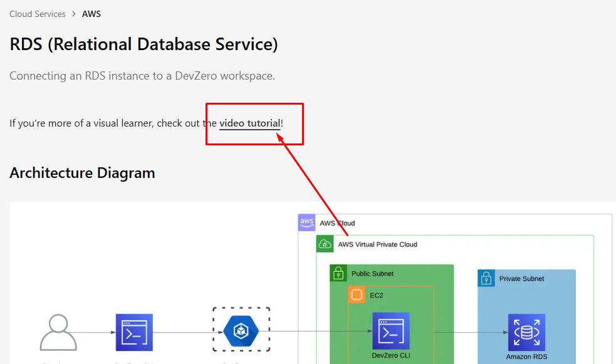Click the Amazon RDS database icon

[526, 332]
